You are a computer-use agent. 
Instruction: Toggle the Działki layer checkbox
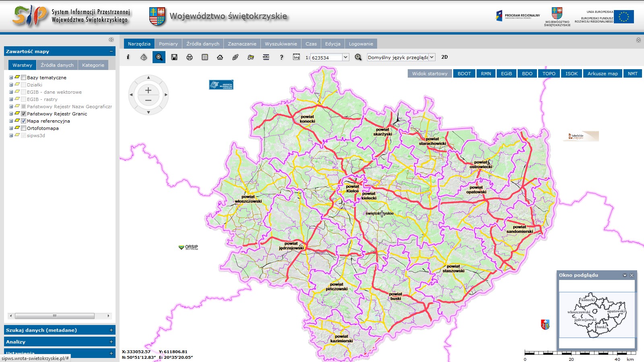pyautogui.click(x=24, y=85)
